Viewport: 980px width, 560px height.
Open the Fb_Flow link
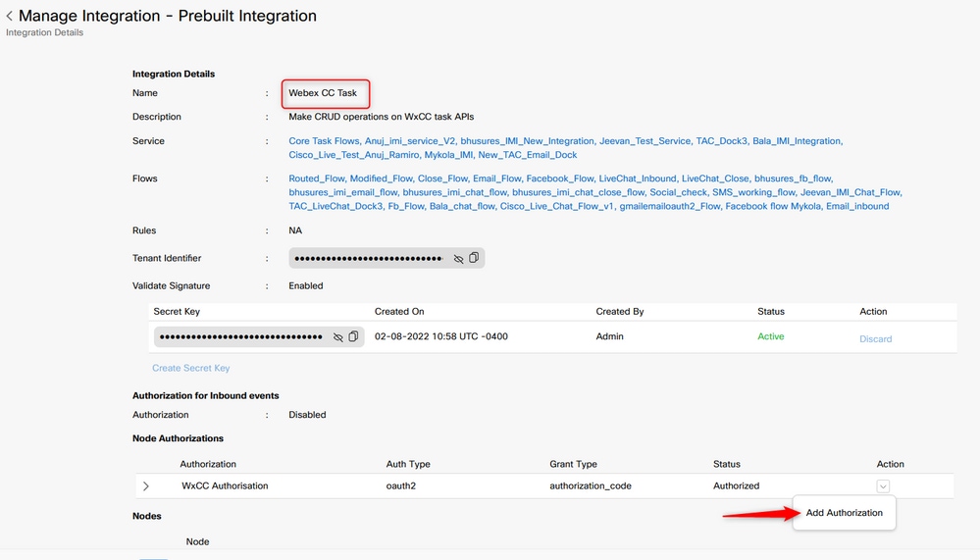tap(406, 206)
